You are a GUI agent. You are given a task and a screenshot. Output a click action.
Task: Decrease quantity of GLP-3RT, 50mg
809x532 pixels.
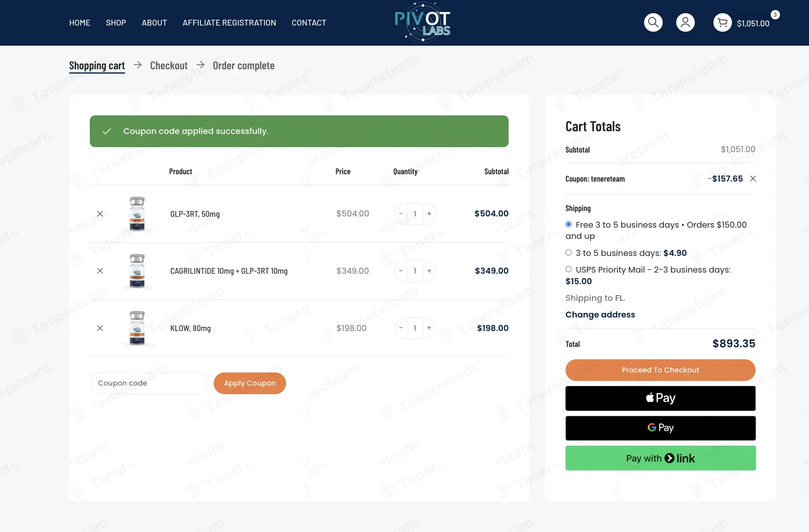point(401,214)
